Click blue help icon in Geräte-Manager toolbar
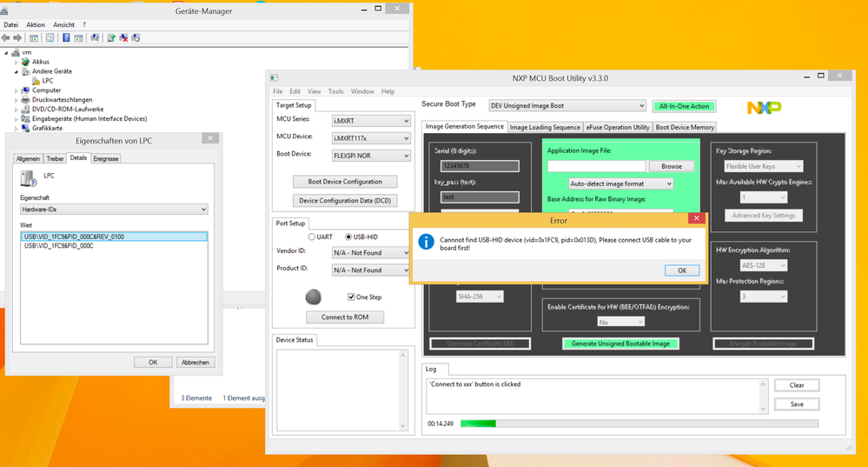 coord(66,37)
